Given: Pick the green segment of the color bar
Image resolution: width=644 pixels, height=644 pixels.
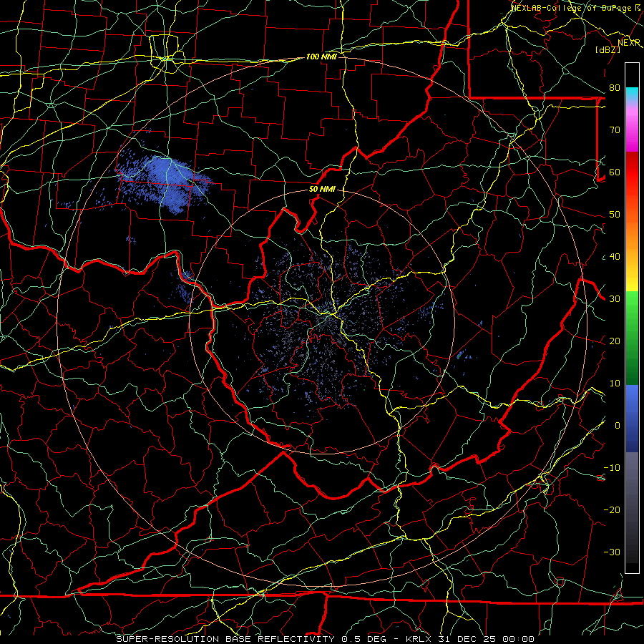Looking at the screenshot, I should click(x=632, y=337).
